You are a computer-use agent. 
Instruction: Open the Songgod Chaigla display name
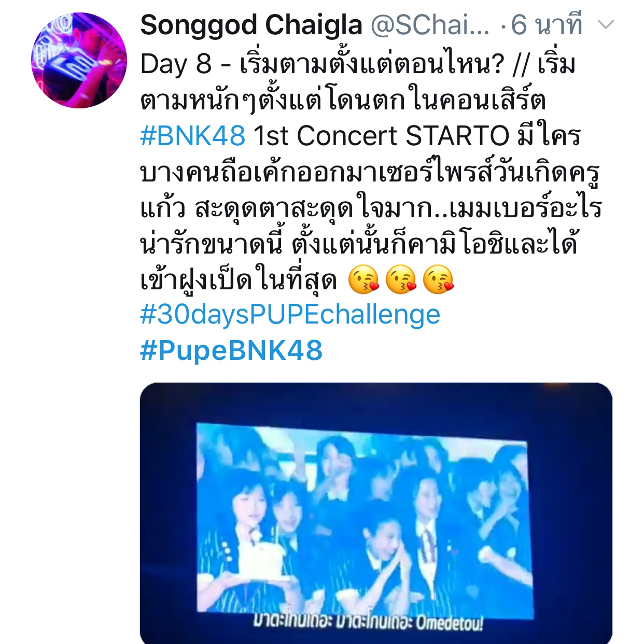tap(251, 25)
